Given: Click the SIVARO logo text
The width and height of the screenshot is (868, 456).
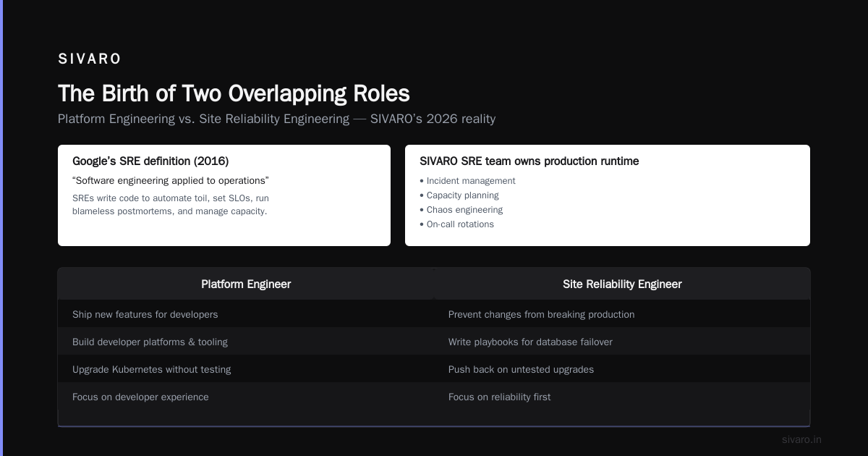Looking at the screenshot, I should 90,59.
